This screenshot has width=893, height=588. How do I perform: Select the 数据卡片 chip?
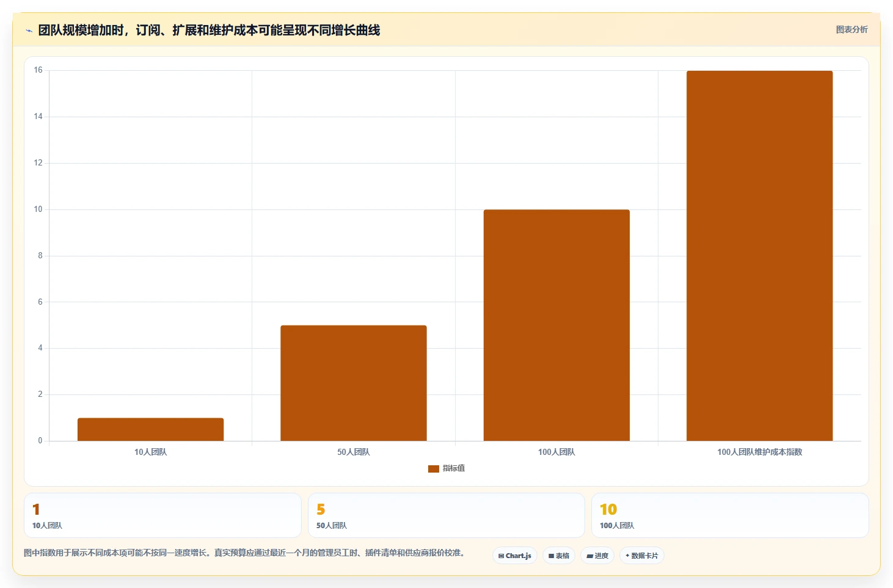tap(642, 556)
